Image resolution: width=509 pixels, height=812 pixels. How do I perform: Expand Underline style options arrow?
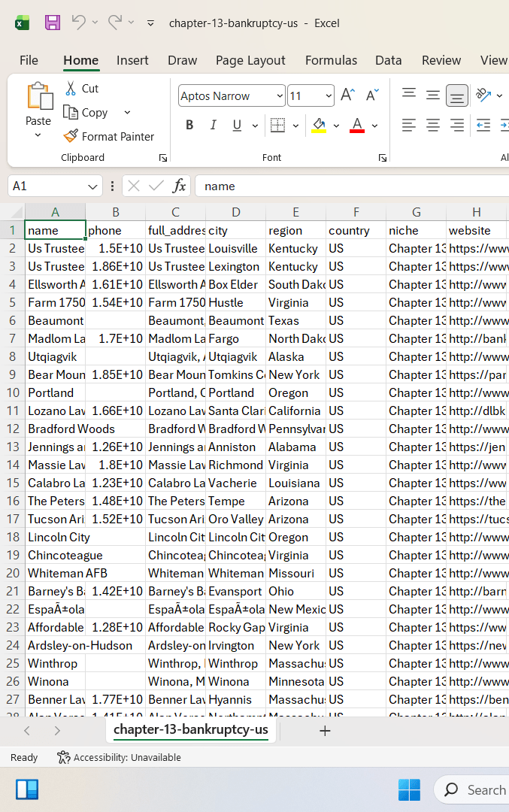(x=256, y=126)
